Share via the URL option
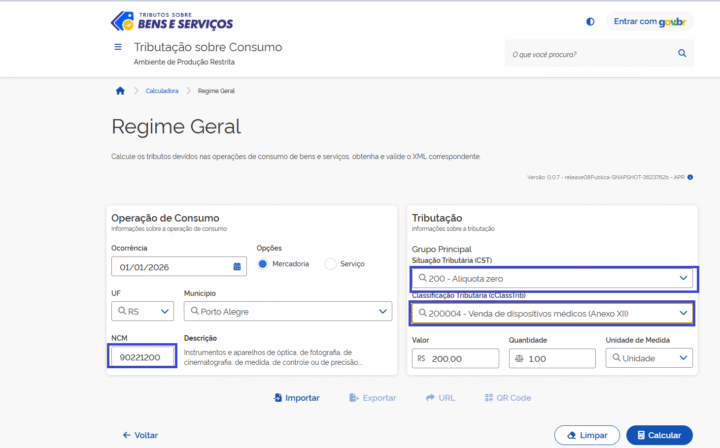The width and height of the screenshot is (720, 448). pyautogui.click(x=440, y=397)
